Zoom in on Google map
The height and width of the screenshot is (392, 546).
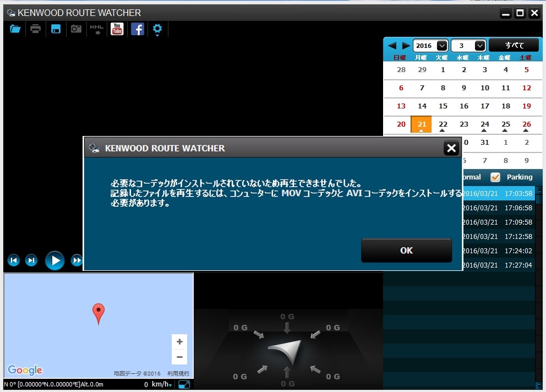click(x=179, y=342)
